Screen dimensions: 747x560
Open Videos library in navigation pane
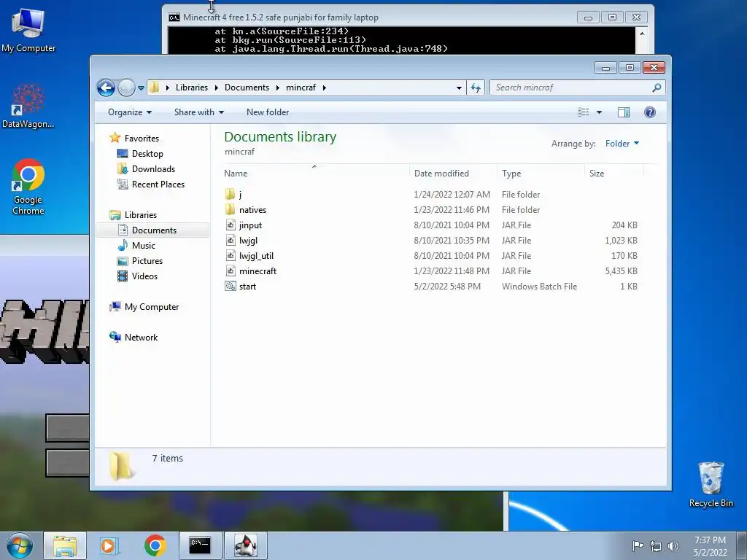click(x=144, y=276)
